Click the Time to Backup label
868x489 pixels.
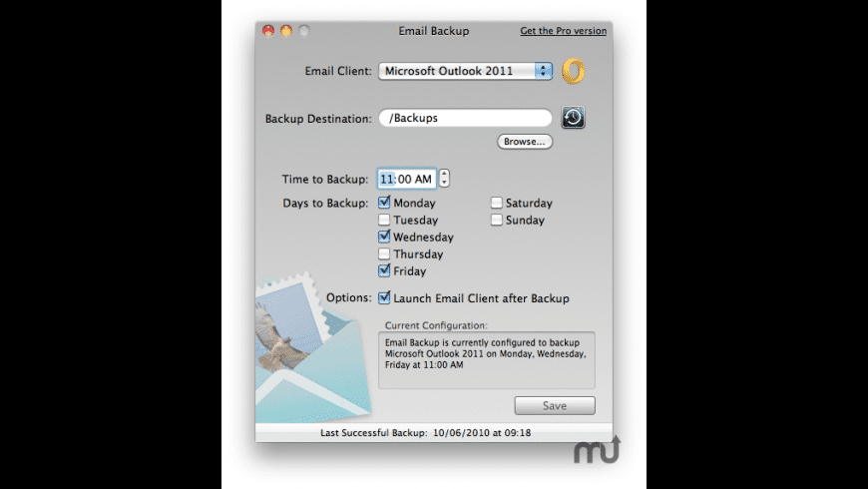tap(325, 180)
